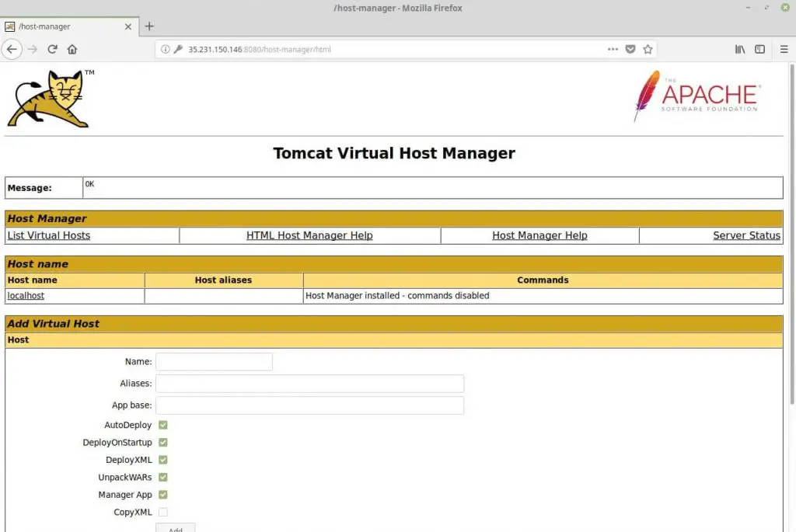Uncheck the DeployOnStartup checkbox

click(163, 442)
